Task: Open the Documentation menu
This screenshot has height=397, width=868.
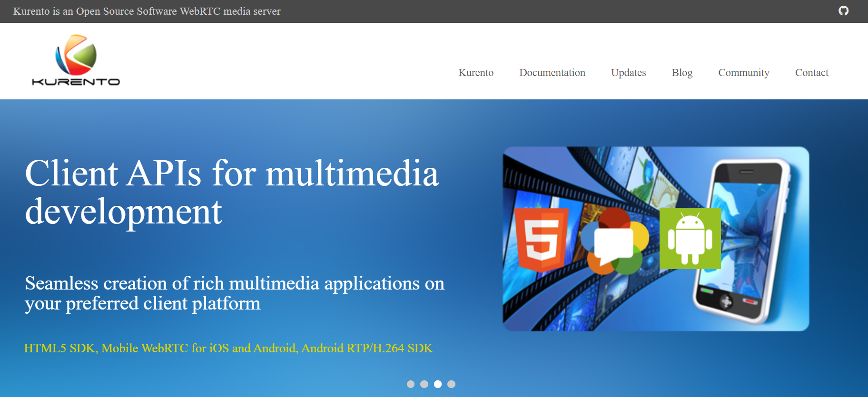Action: coord(552,73)
